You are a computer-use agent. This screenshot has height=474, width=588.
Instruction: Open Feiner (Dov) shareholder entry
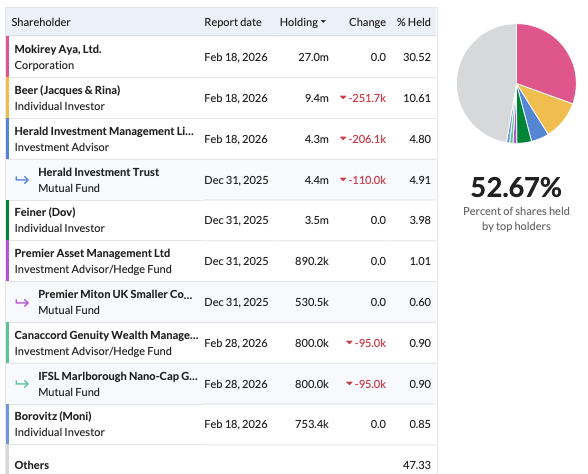coord(45,212)
